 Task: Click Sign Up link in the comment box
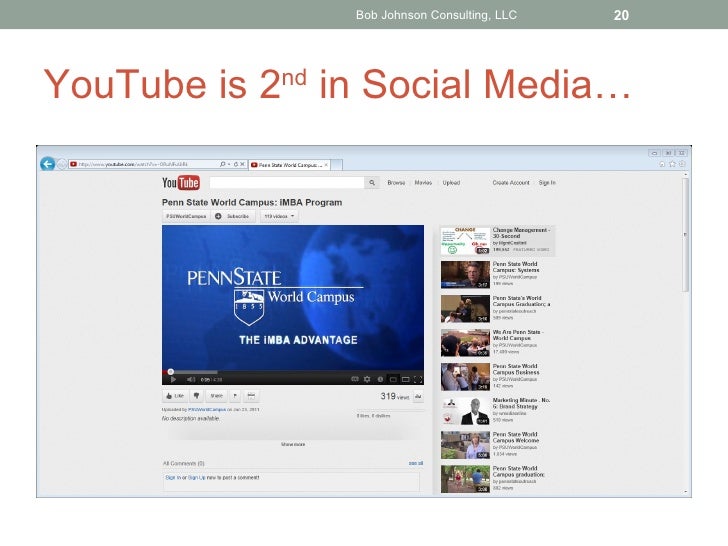(196, 477)
